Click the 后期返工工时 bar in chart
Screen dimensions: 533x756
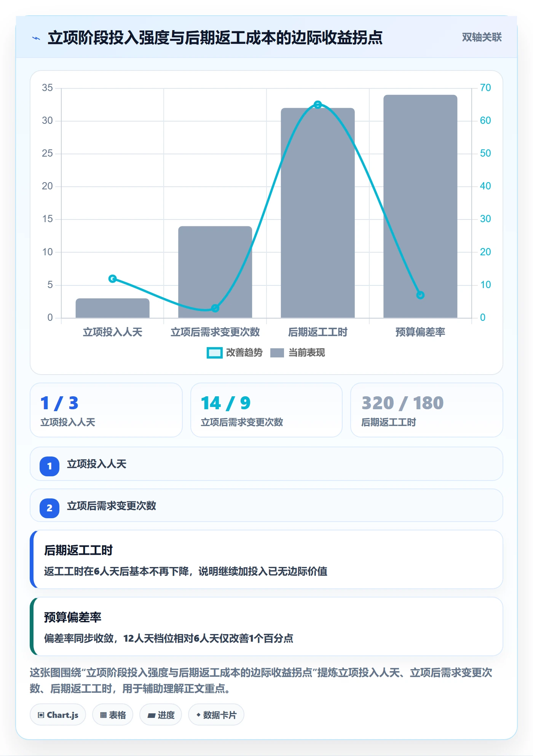(x=318, y=213)
